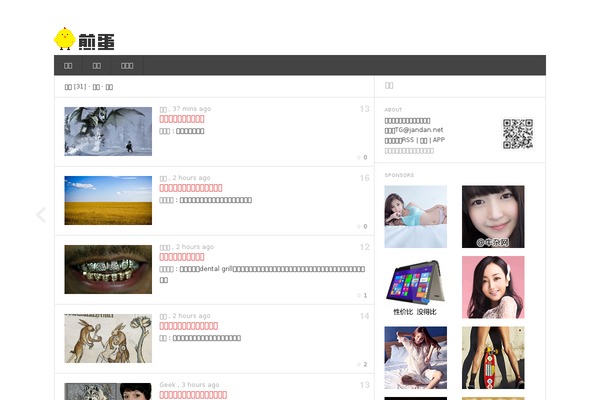
Task: Click the grey number 12 on the dental grill post
Action: pos(365,247)
